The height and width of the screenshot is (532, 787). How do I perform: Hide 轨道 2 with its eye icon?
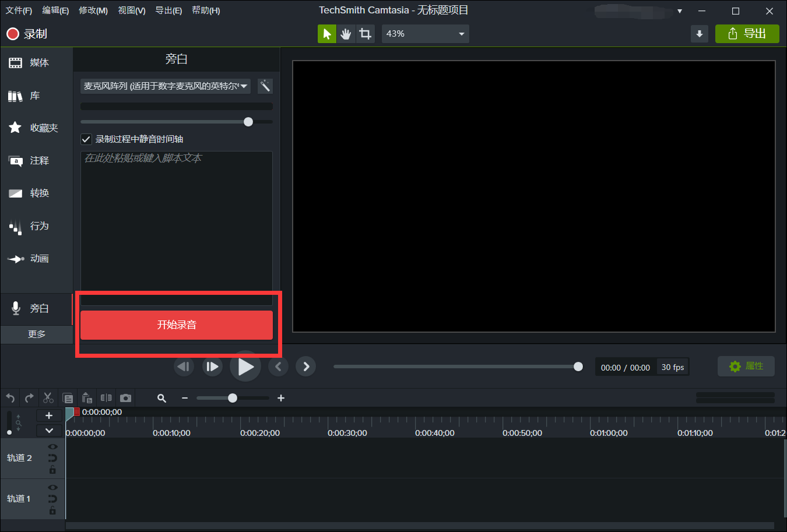[x=52, y=446]
